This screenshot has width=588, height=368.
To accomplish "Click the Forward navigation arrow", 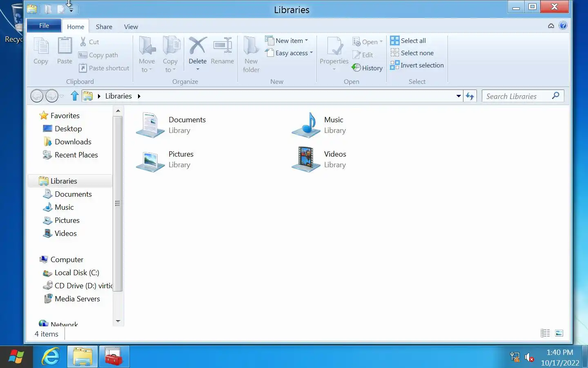I will [x=51, y=96].
